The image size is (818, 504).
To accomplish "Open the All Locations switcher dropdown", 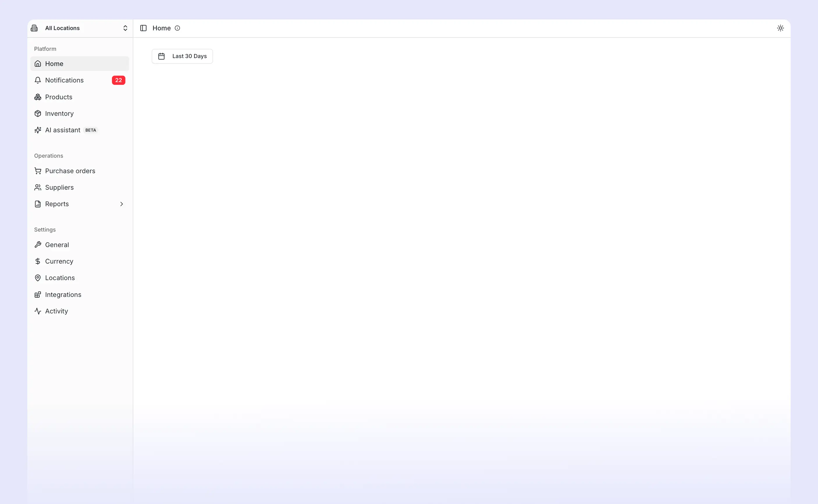I will click(x=125, y=28).
